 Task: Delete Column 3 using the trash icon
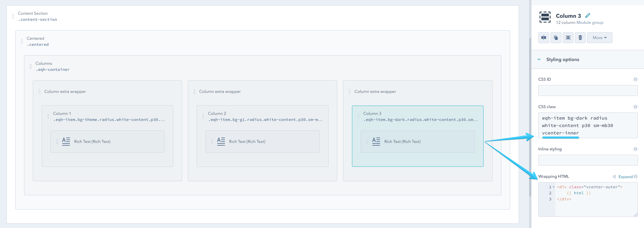point(580,37)
